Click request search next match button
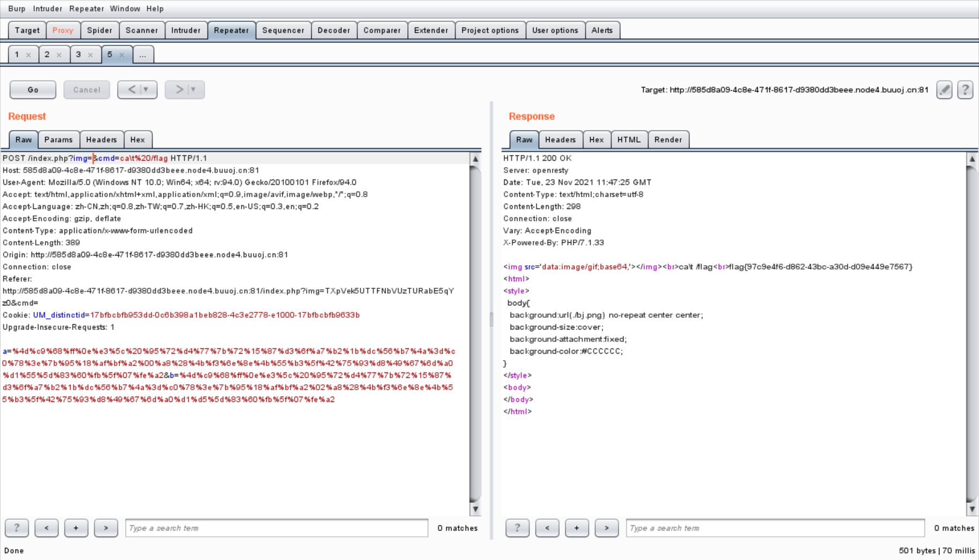 106,528
